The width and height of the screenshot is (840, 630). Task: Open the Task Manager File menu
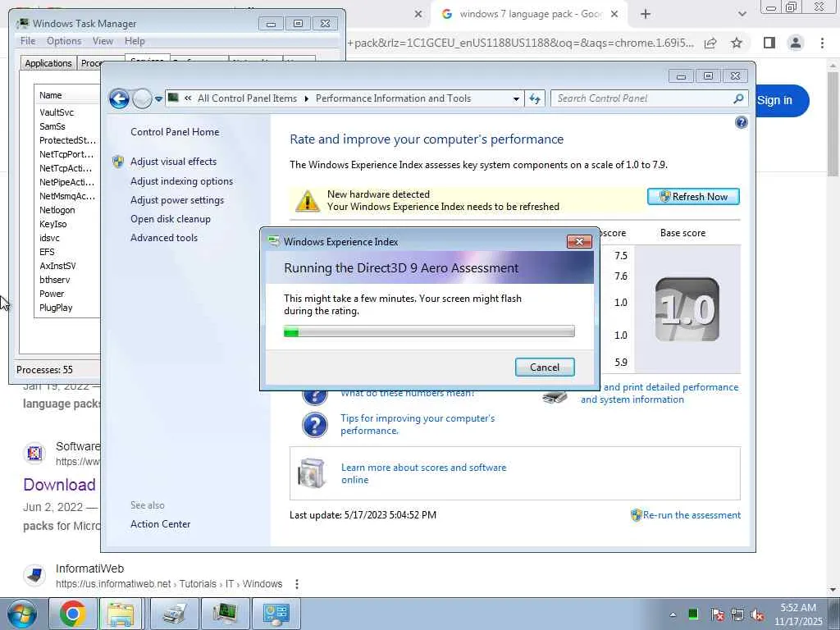click(x=28, y=41)
